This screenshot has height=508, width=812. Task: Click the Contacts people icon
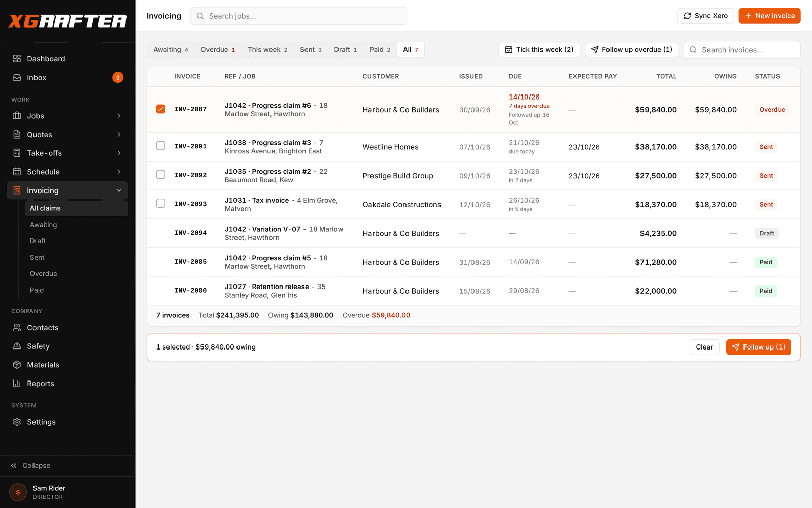coord(17,328)
